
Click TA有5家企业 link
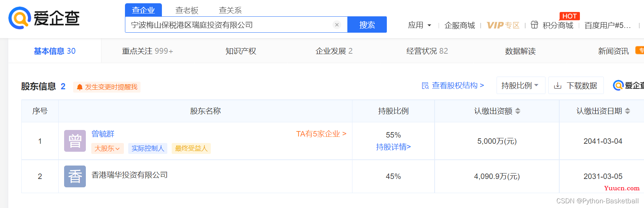coord(321,134)
